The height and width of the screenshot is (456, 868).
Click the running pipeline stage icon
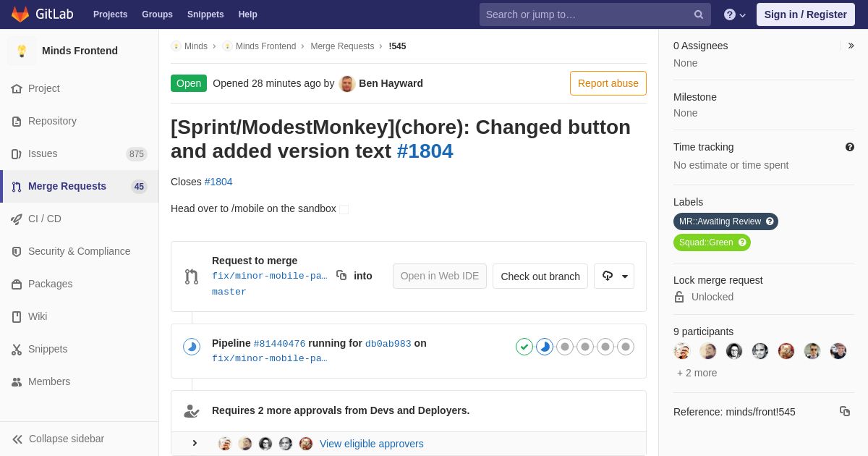pyautogui.click(x=545, y=347)
